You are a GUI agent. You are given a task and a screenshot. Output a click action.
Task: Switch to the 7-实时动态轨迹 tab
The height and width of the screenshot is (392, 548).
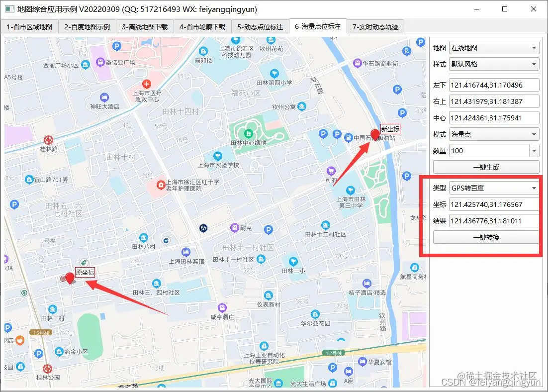(x=375, y=27)
